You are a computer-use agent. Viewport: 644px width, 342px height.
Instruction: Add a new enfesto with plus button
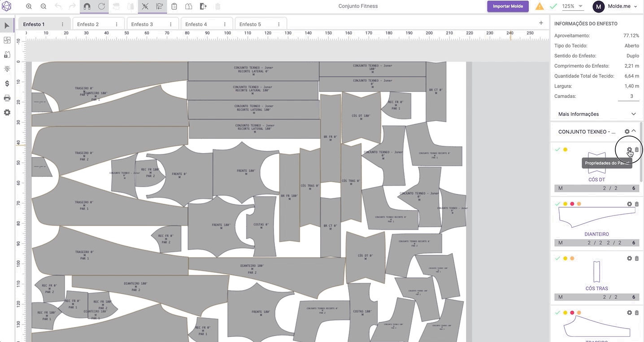tap(541, 23)
